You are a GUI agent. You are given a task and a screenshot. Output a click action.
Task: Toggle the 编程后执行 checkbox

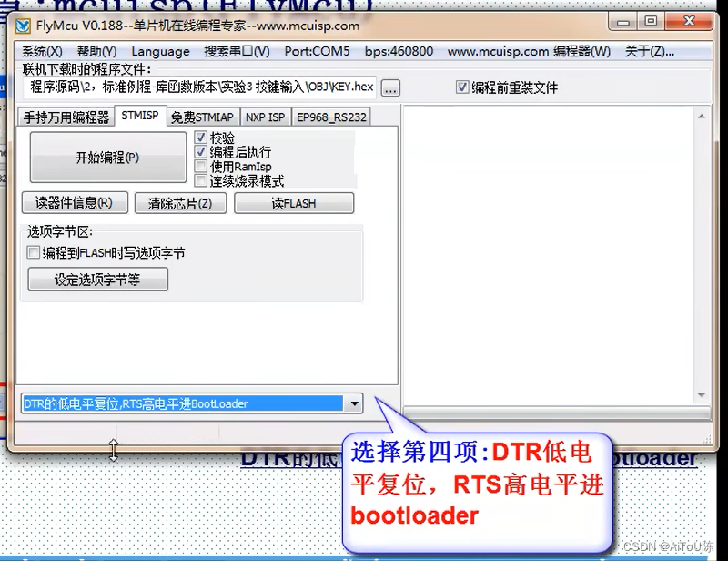coord(201,151)
